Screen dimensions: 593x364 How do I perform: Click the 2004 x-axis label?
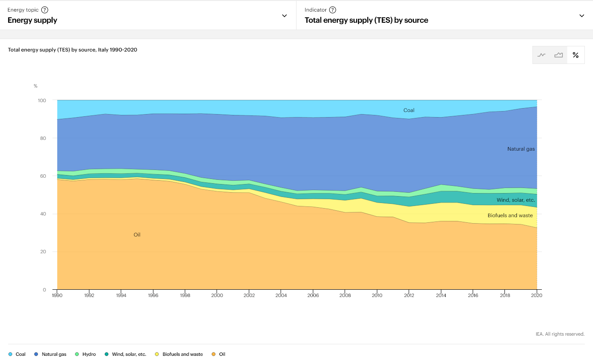coord(281,296)
